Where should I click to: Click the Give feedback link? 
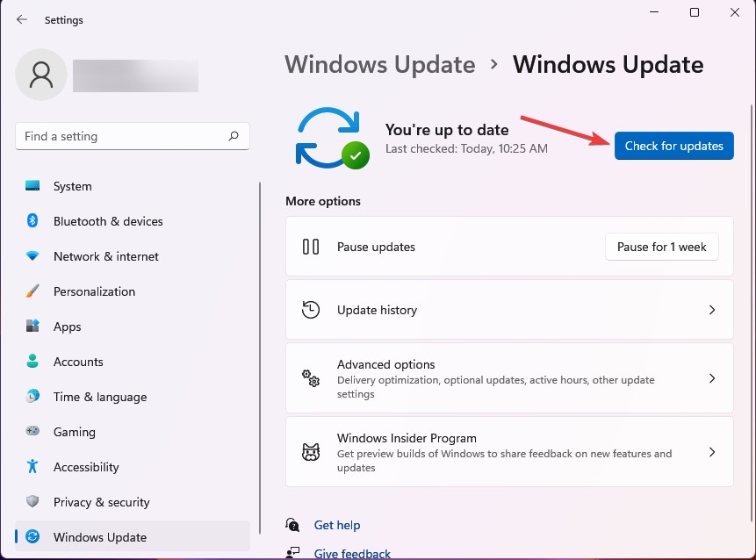coord(352,552)
